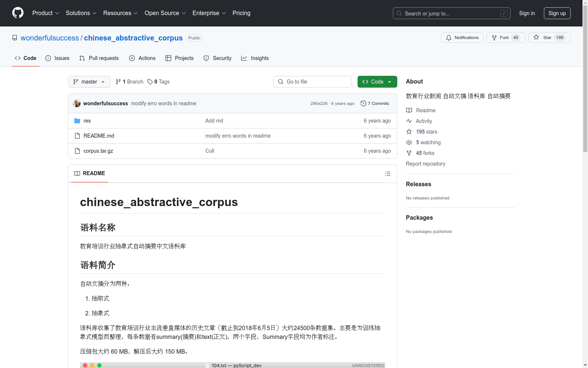Click the chinese_abstractive_corpus README heading
Screen dimensions: 588x368
[159, 202]
